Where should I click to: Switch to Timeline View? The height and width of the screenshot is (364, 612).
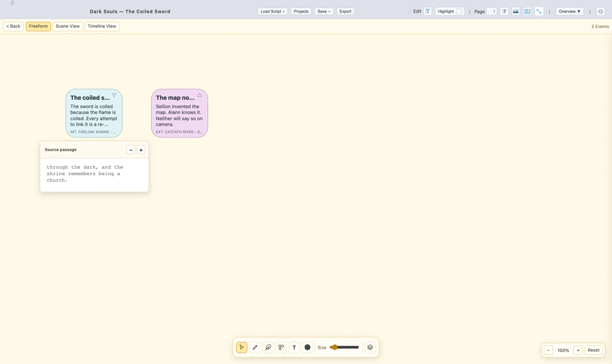102,26
